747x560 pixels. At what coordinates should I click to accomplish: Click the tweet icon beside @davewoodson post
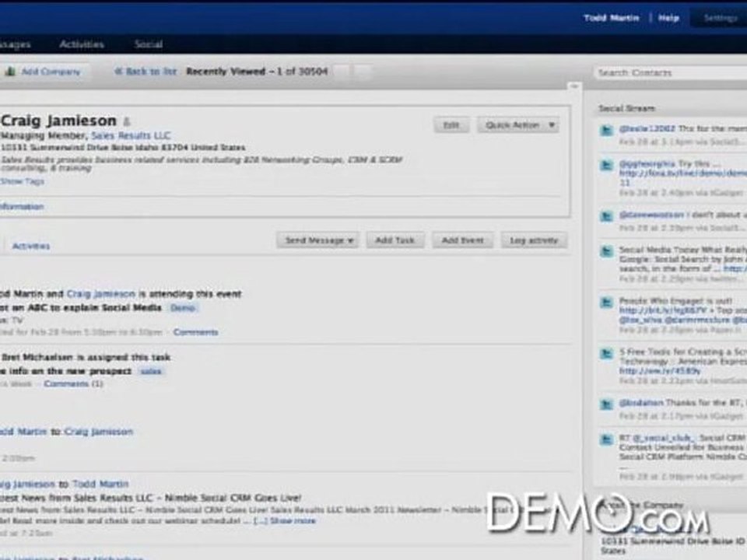[x=606, y=216]
